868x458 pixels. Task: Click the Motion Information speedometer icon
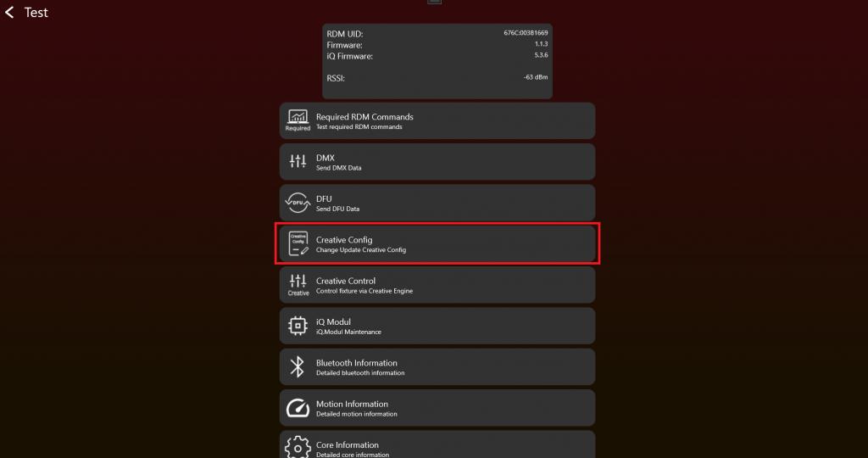(298, 408)
